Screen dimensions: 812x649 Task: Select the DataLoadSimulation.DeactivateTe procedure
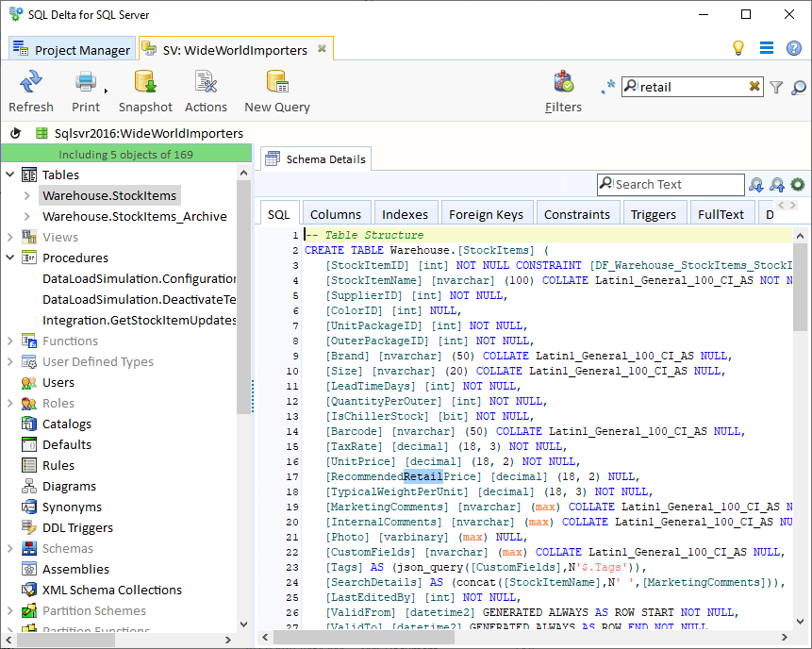point(139,299)
